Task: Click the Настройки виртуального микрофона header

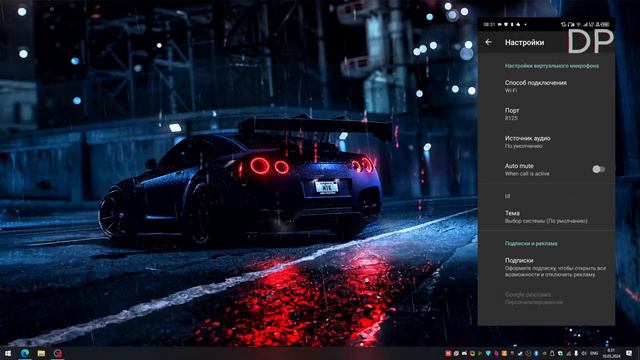Action: (552, 66)
